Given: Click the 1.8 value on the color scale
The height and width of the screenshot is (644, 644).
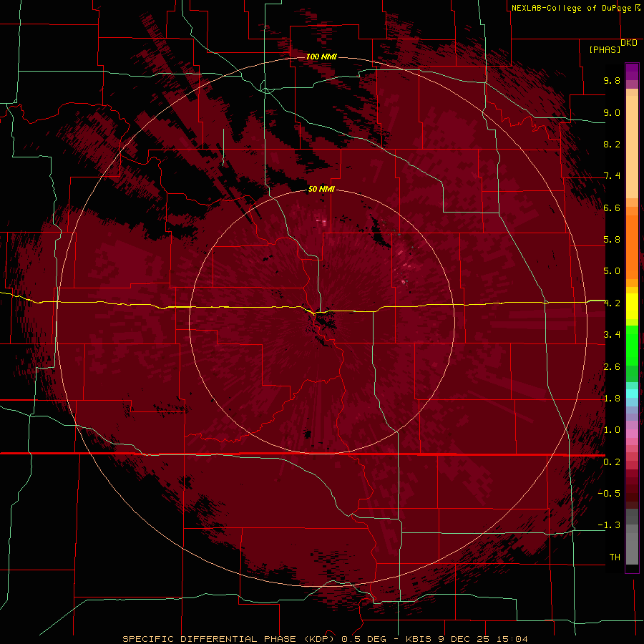Looking at the screenshot, I should pyautogui.click(x=612, y=399).
